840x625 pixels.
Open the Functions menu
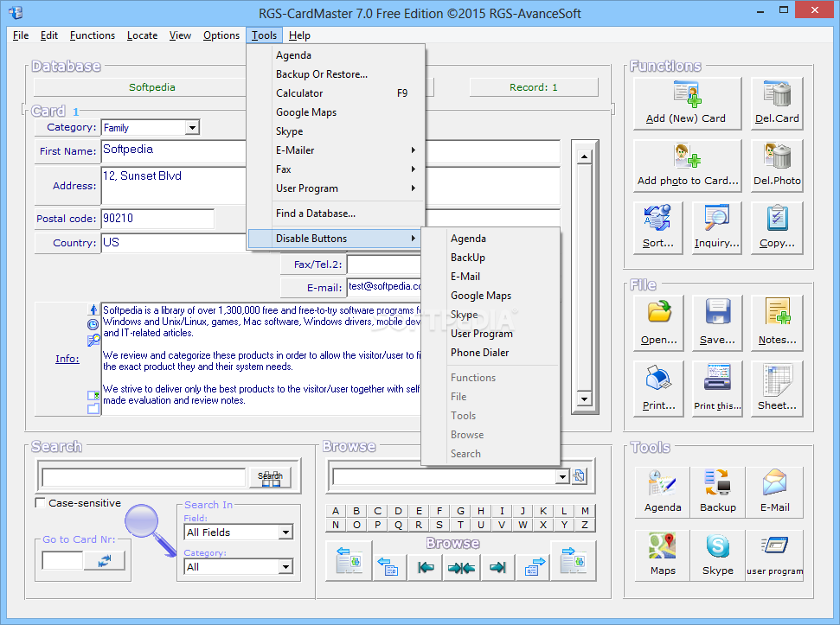(x=93, y=35)
